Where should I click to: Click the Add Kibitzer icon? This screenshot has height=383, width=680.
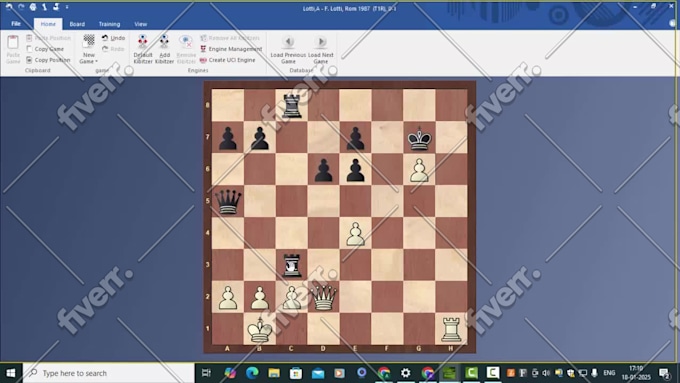(x=164, y=42)
